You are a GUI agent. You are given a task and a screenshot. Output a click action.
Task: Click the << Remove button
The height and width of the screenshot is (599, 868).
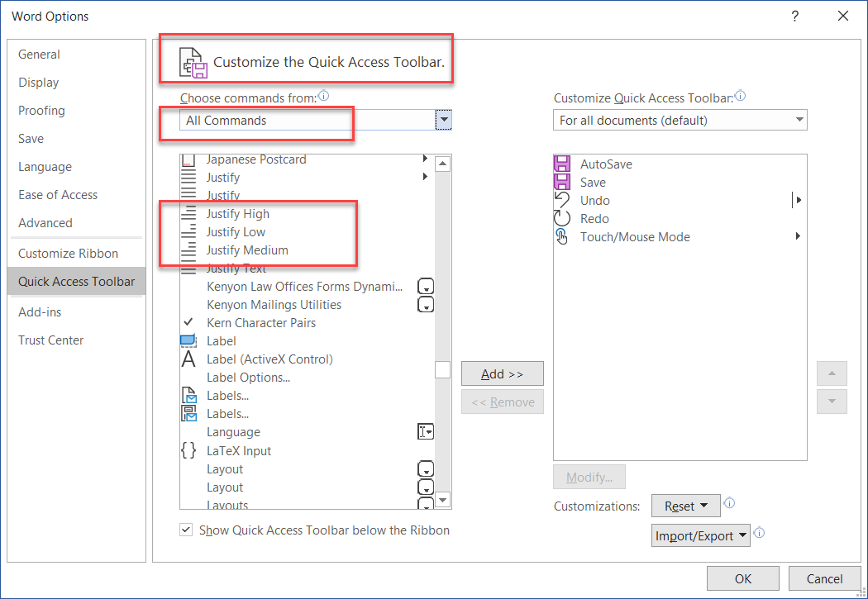[502, 402]
